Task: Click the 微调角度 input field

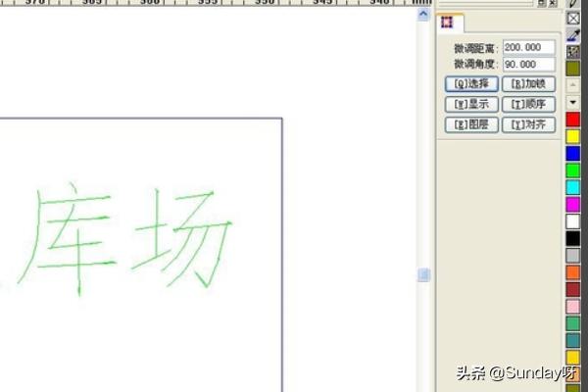Action: pos(529,65)
